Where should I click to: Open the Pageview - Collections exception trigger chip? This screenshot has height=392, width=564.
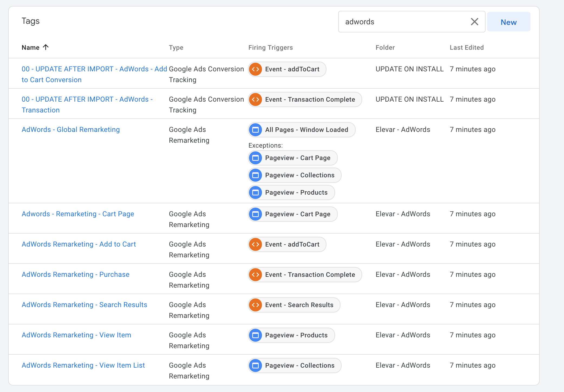pos(295,175)
